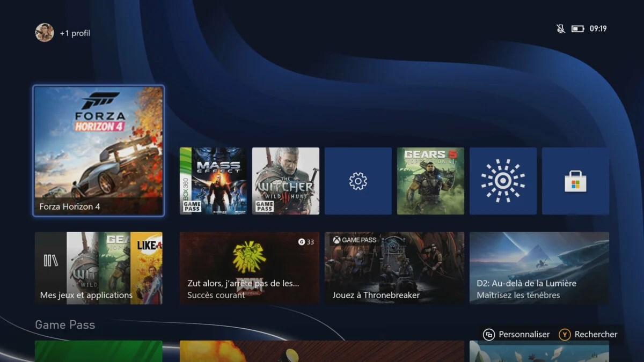Click the view button icon beside Personnaliser
The height and width of the screenshot is (362, 644).
tap(488, 335)
